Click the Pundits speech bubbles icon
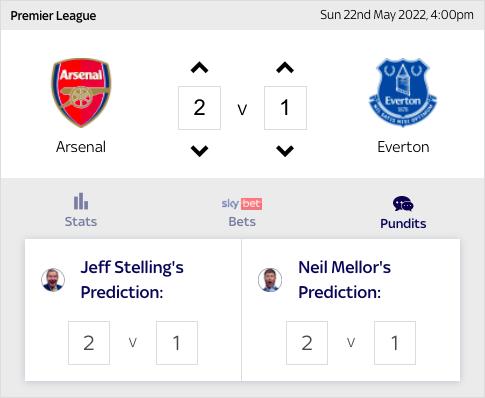The width and height of the screenshot is (485, 398). pyautogui.click(x=403, y=204)
